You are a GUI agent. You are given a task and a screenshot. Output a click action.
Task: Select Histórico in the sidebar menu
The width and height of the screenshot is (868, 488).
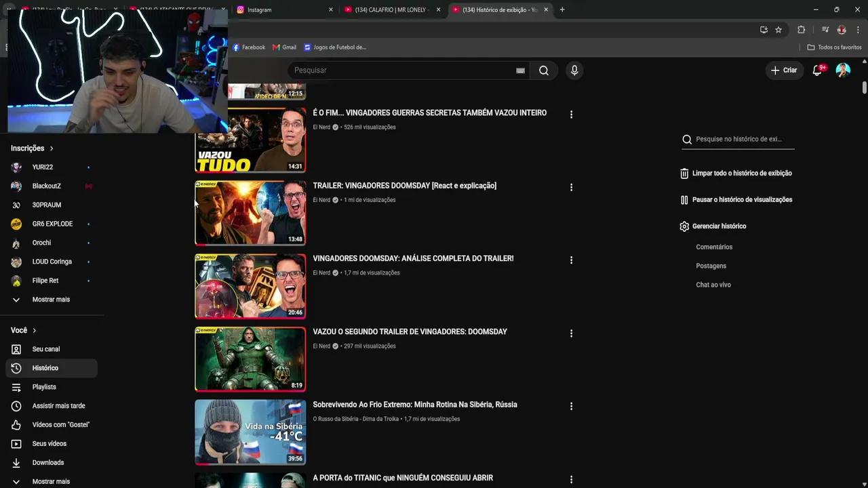[x=51, y=368]
